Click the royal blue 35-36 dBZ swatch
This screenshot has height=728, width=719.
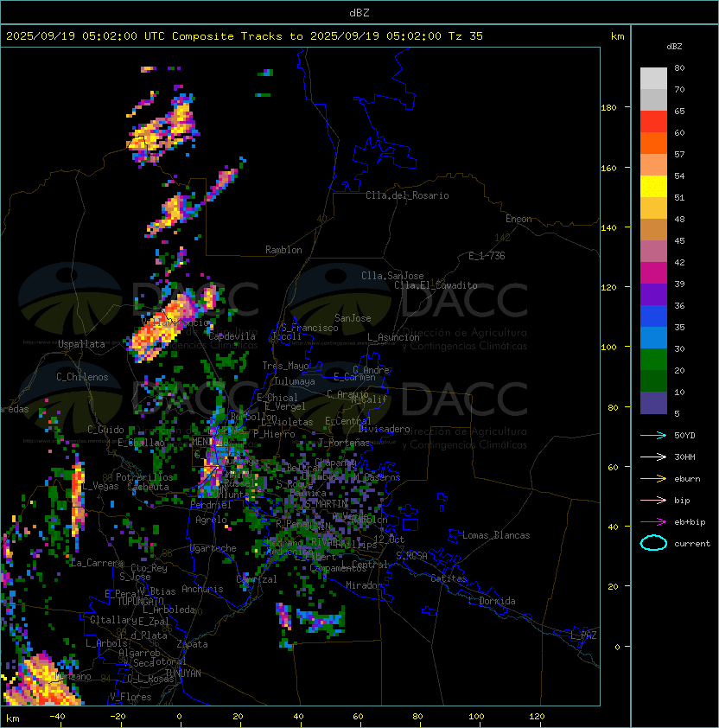click(x=653, y=316)
